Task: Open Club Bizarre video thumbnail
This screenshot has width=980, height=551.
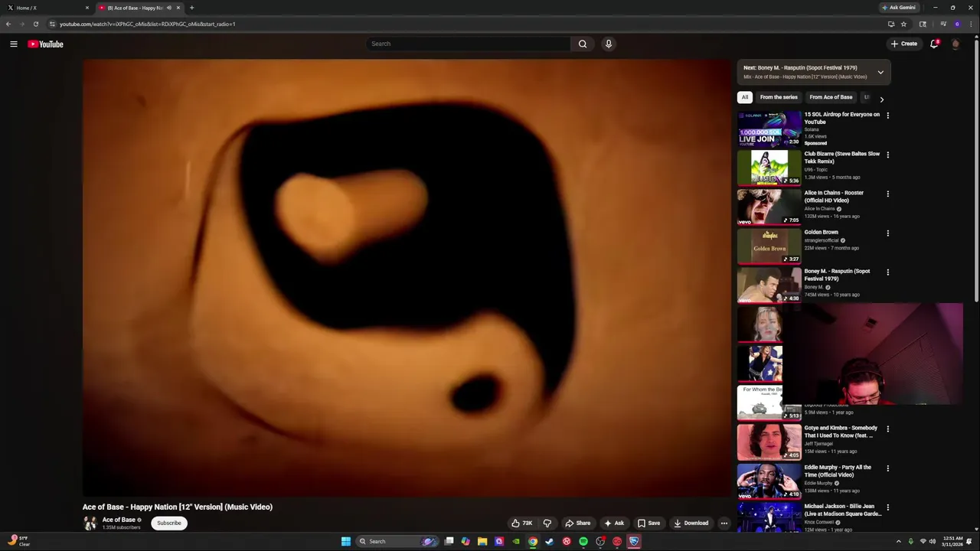Action: (x=769, y=168)
